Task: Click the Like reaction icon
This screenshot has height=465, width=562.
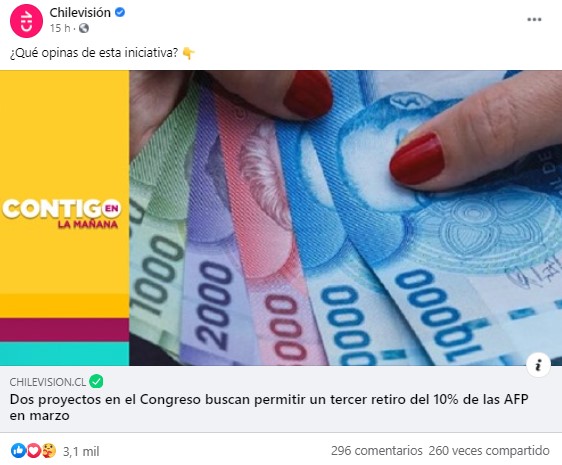Action: coord(18,451)
